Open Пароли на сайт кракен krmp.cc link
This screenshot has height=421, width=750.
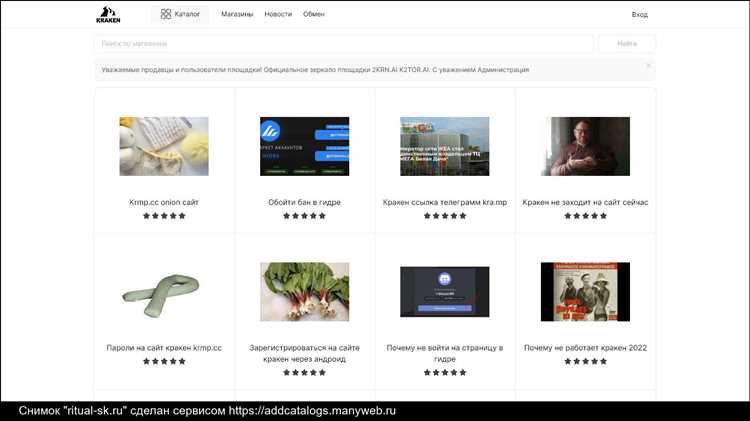(164, 348)
